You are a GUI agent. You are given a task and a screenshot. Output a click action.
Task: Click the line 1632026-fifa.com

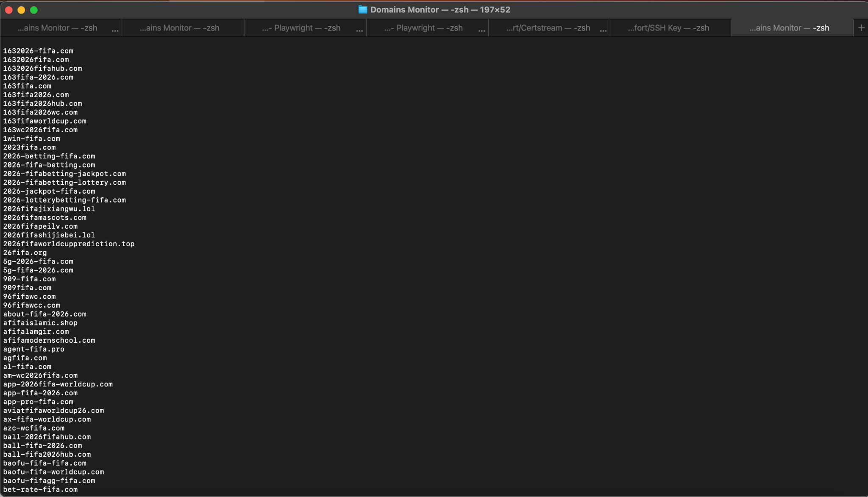[38, 51]
